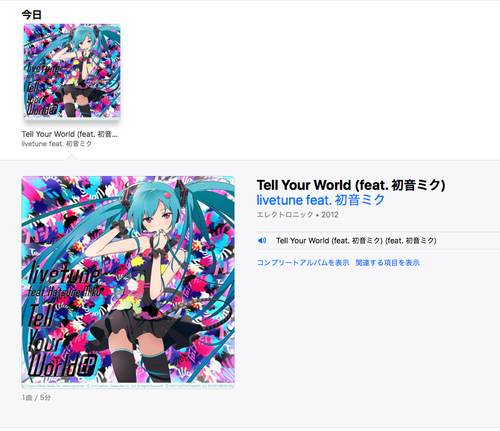Select the Tell Your World track row title
This screenshot has width=500, height=431.
tap(356, 241)
